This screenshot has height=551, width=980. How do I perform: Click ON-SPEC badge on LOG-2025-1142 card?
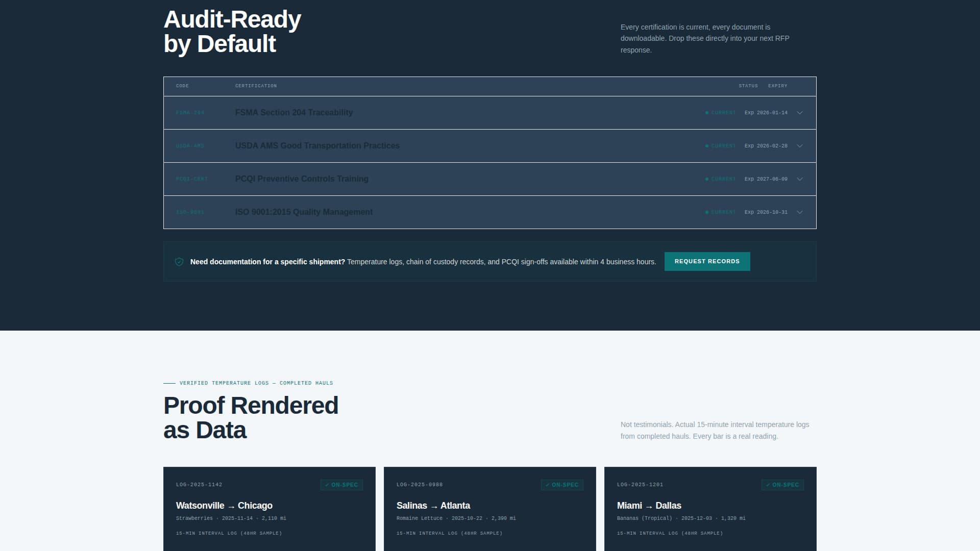(341, 485)
